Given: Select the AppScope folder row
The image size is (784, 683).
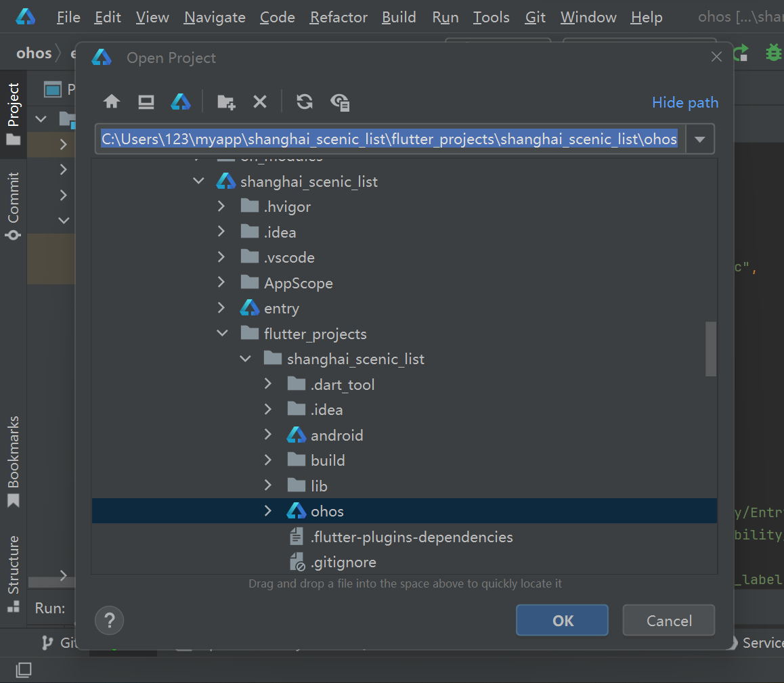Looking at the screenshot, I should [x=404, y=283].
